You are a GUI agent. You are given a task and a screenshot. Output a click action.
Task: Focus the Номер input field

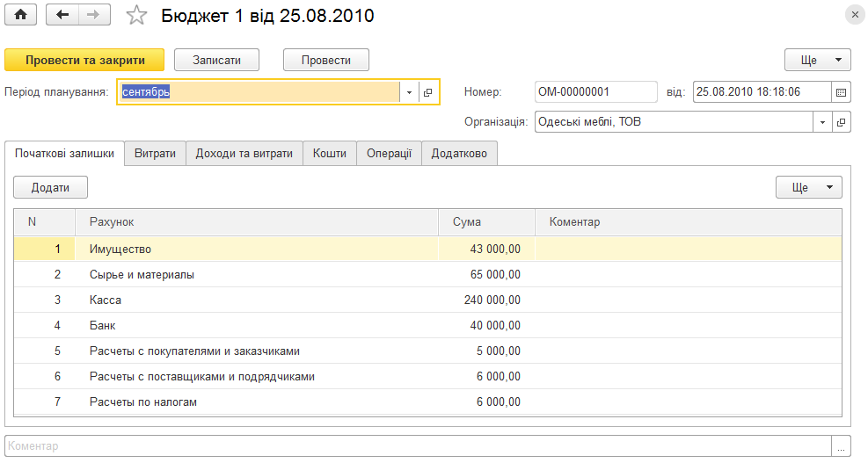(596, 92)
